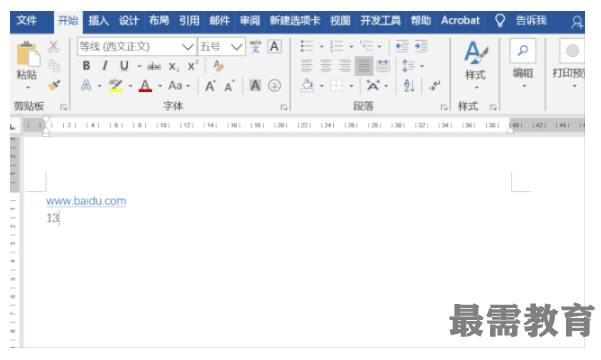Click the Print Preview (打印预览) button

(569, 64)
